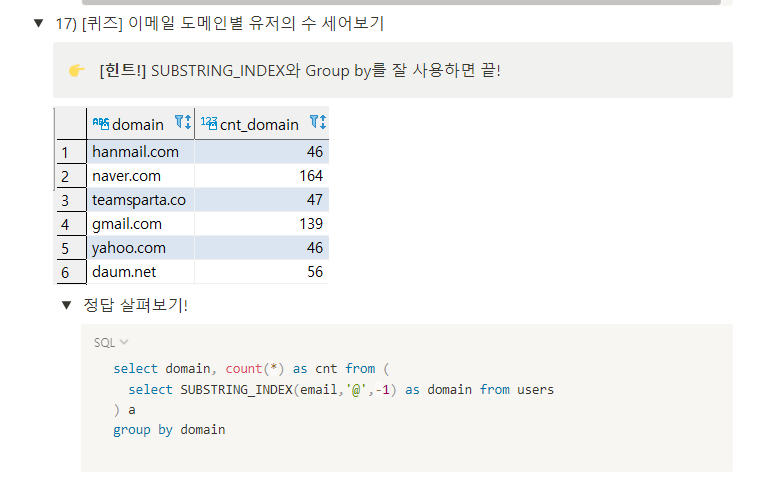Collapse the quiz 17 toggle triangle
The width and height of the screenshot is (757, 482).
pyautogui.click(x=39, y=23)
